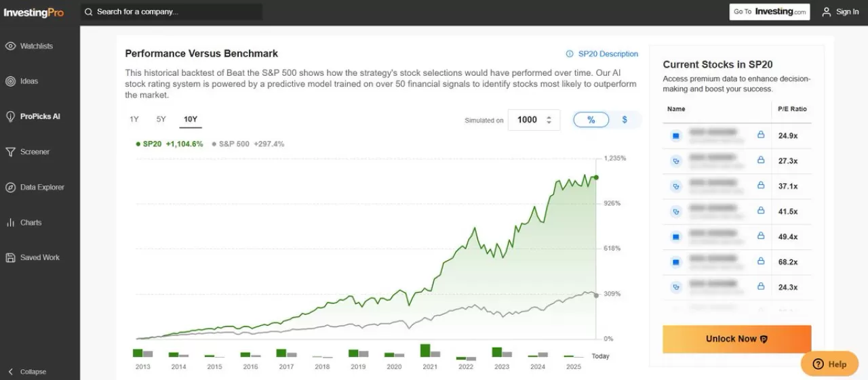Viewport: 868px width, 380px height.
Task: Switch chart display to percent mode
Action: [591, 120]
